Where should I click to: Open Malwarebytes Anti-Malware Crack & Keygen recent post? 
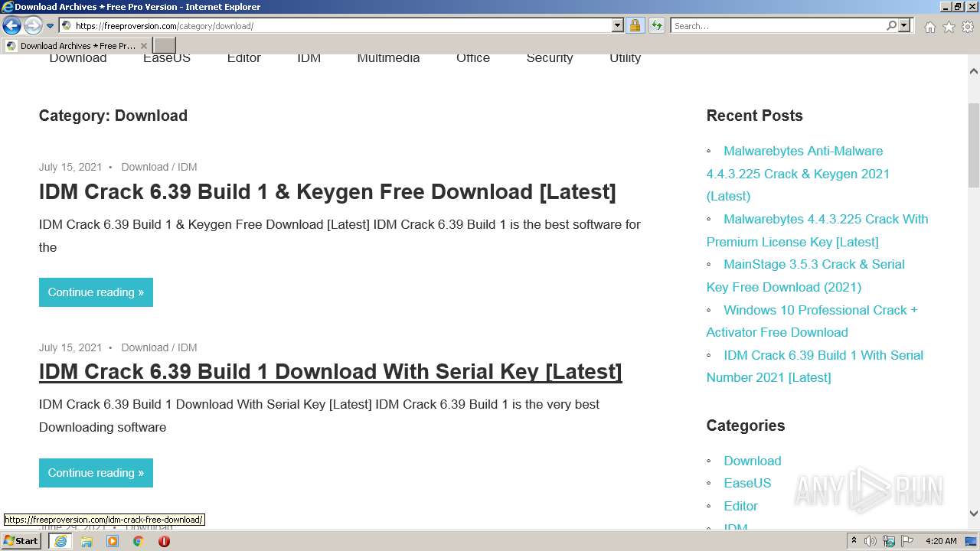tap(798, 174)
